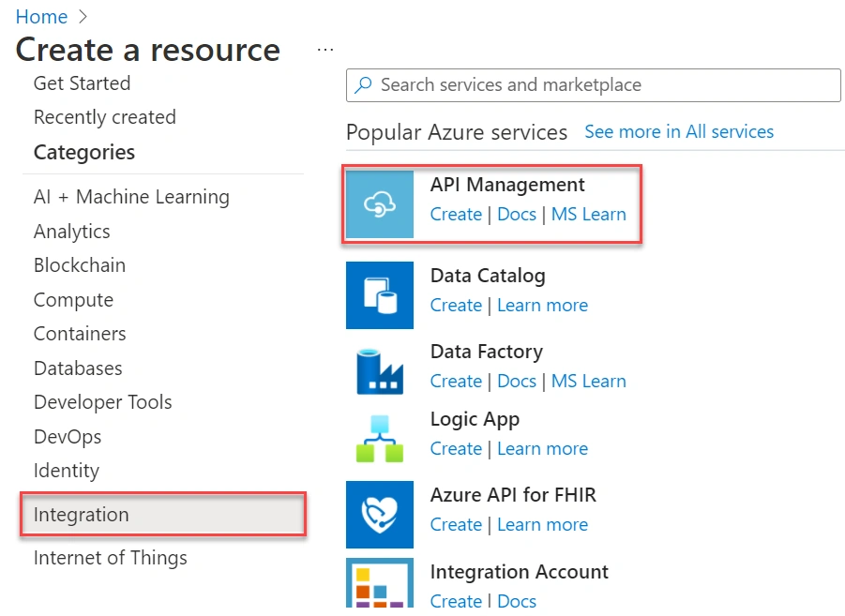The image size is (845, 616).
Task: Click the Create a resource page title
Action: pyautogui.click(x=148, y=50)
